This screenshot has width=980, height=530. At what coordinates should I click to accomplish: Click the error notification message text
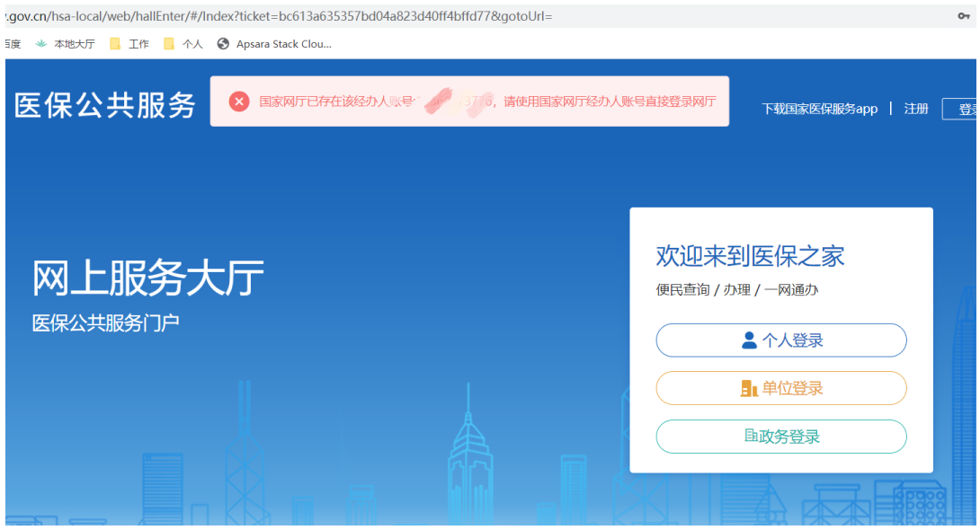pos(487,102)
